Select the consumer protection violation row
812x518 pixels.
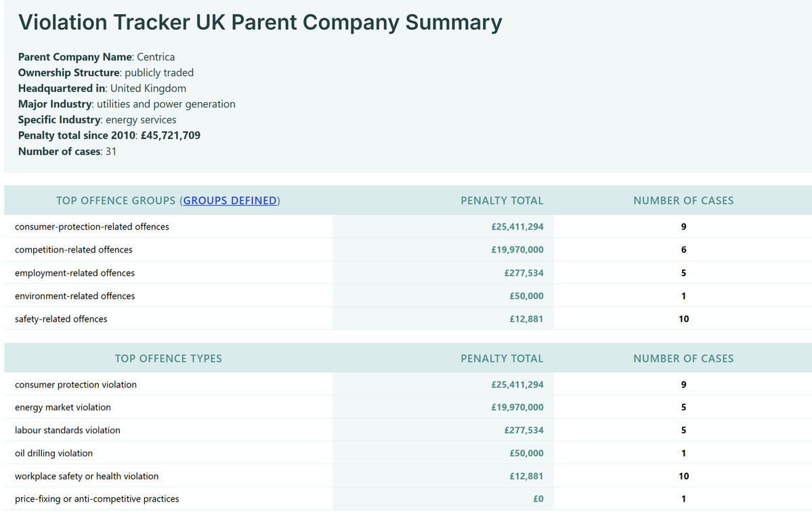(408, 385)
